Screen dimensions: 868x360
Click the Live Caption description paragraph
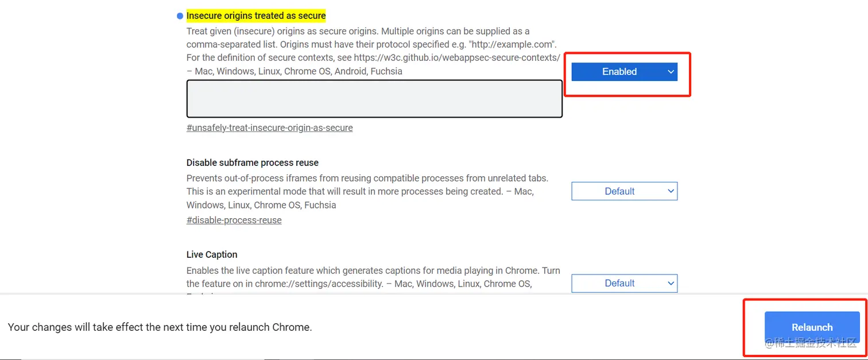pos(373,277)
